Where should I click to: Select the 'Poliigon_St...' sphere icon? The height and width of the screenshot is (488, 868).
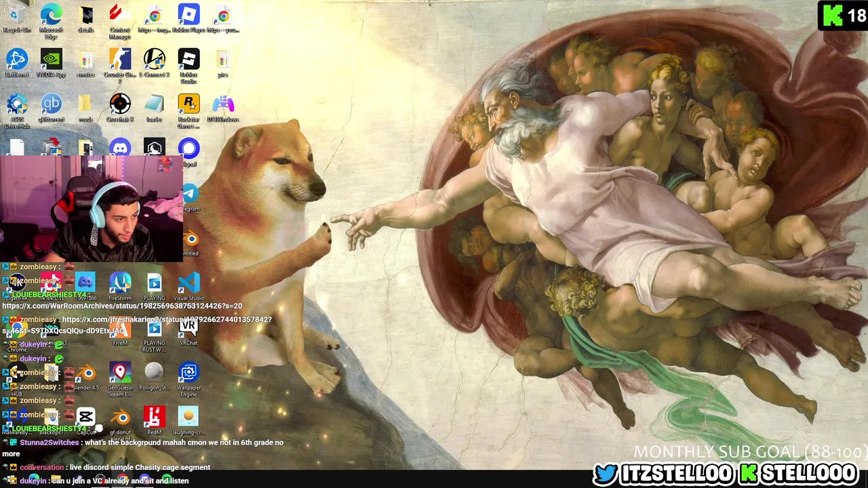155,376
